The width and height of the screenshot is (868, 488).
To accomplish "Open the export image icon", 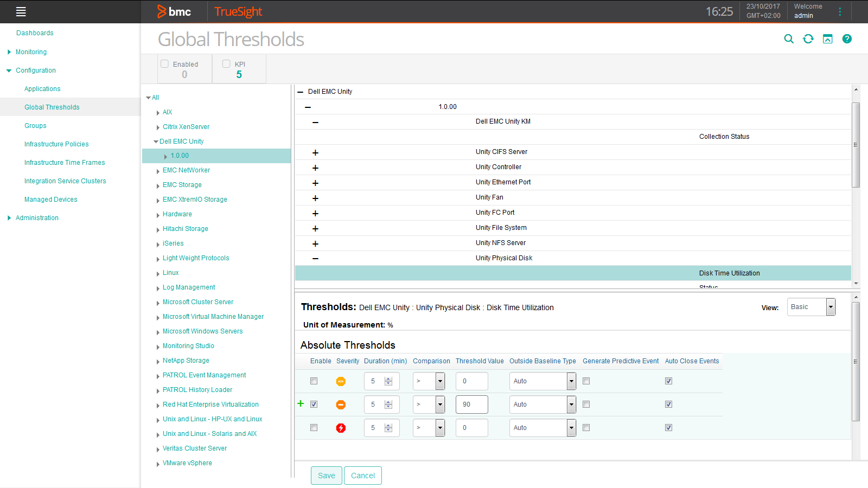I will [x=827, y=38].
